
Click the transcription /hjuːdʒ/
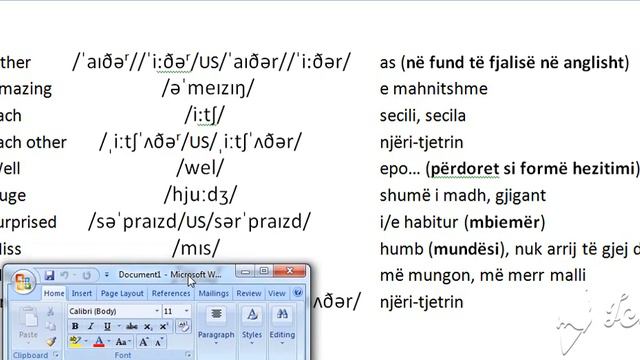pos(200,196)
